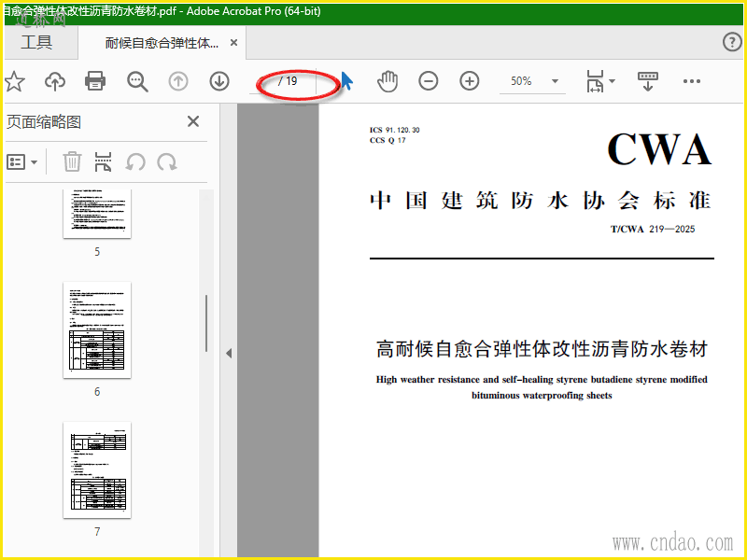
Task: Zoom out with the minus icon
Action: coord(429,81)
